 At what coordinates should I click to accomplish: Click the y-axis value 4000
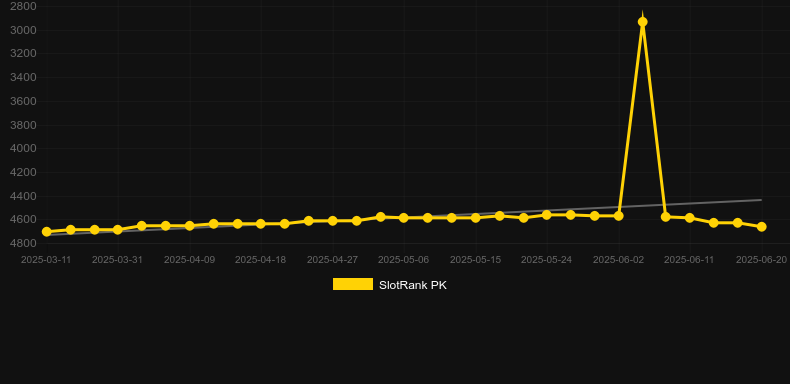point(23,148)
